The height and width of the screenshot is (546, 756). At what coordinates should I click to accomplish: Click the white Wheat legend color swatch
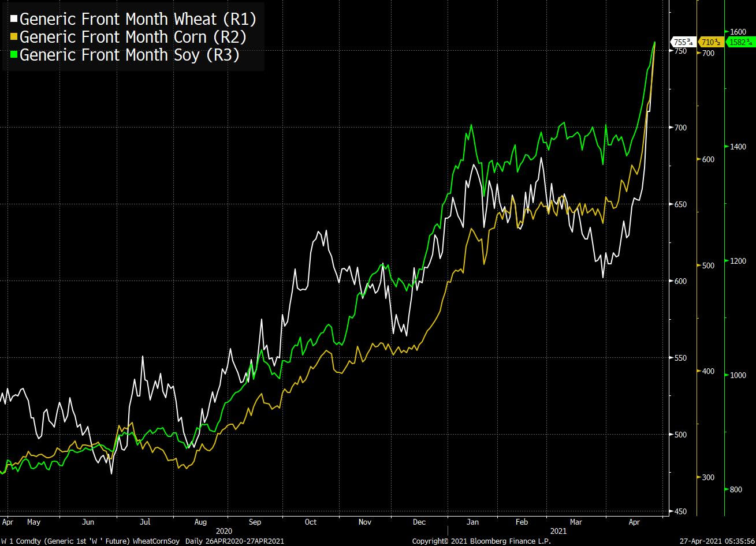click(x=14, y=19)
